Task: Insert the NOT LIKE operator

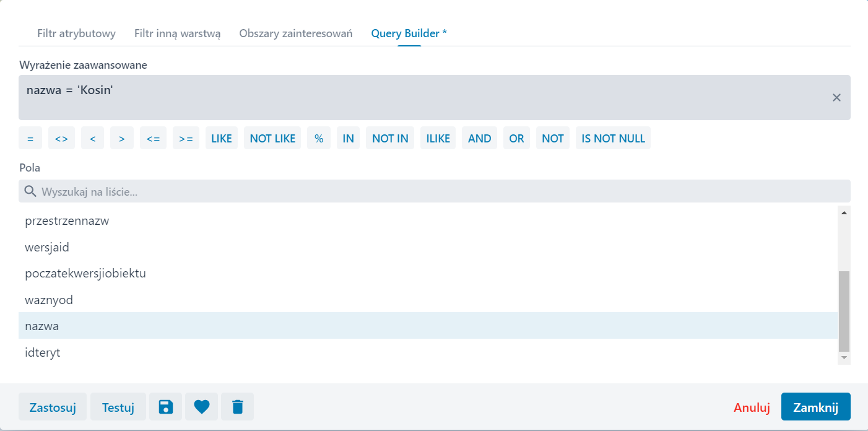Action: coord(272,137)
